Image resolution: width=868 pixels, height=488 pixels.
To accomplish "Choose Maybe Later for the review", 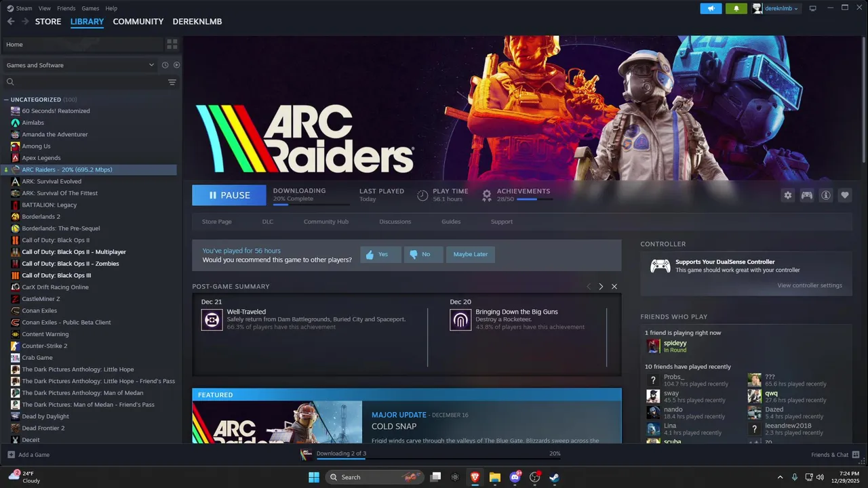I will click(471, 254).
